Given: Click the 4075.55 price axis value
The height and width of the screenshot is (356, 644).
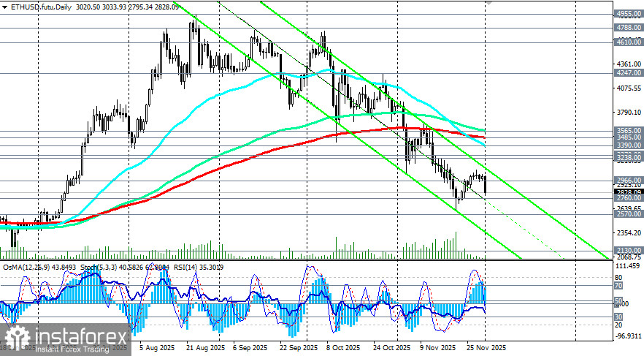Looking at the screenshot, I should click(x=629, y=88).
